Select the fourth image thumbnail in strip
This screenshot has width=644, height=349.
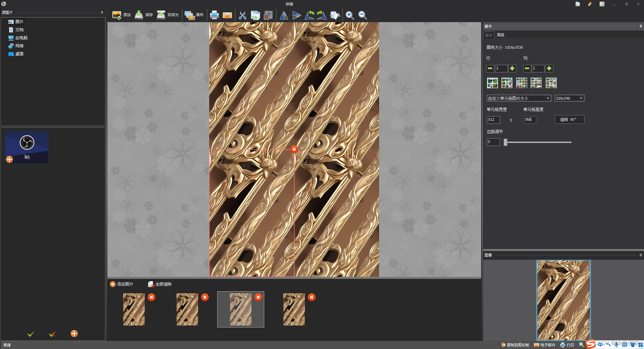click(294, 309)
